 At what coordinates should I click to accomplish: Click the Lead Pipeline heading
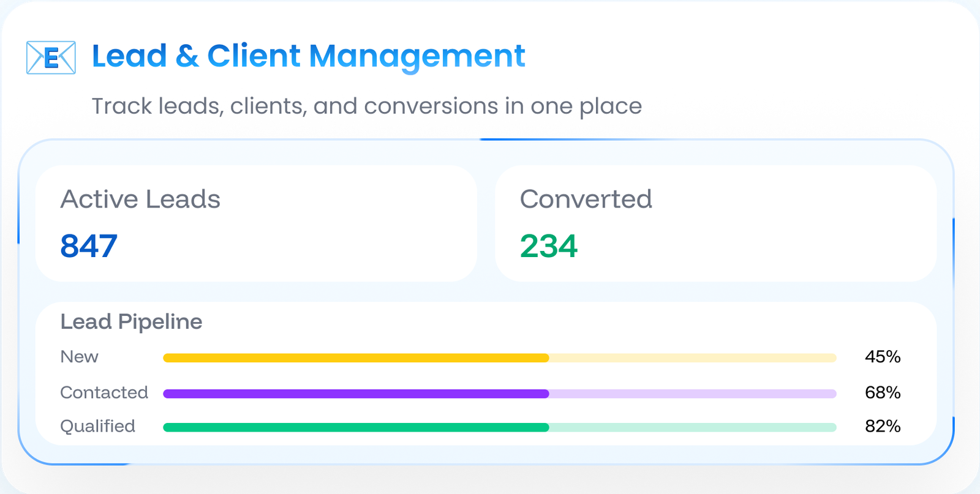click(x=131, y=322)
